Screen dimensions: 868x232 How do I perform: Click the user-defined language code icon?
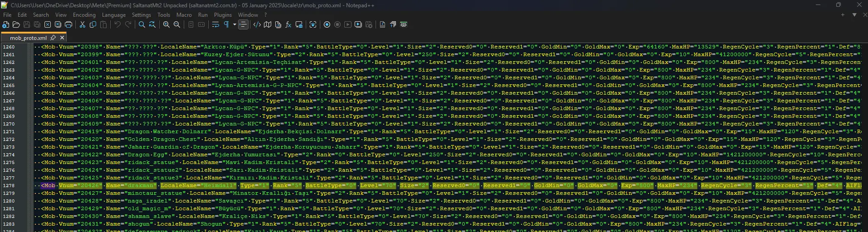(257, 24)
